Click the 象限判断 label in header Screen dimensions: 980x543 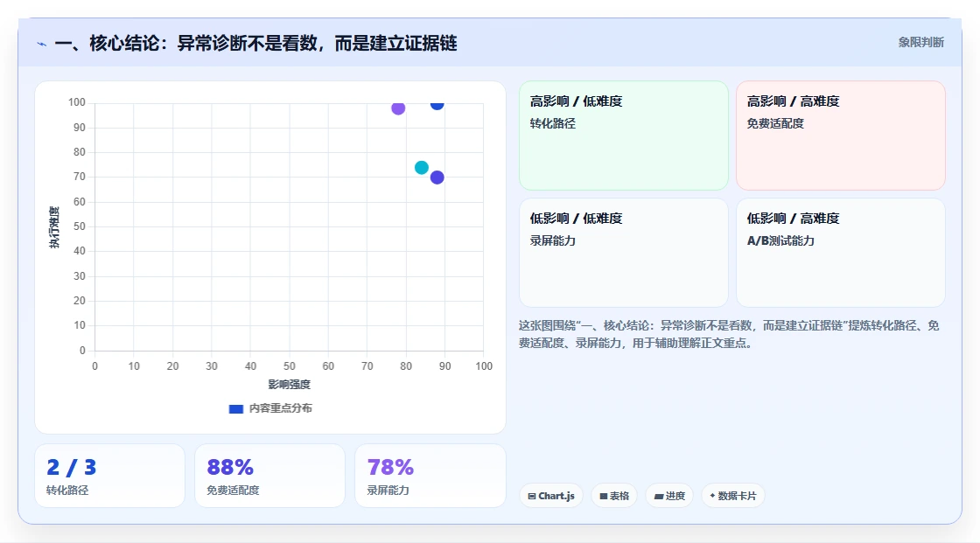[921, 43]
